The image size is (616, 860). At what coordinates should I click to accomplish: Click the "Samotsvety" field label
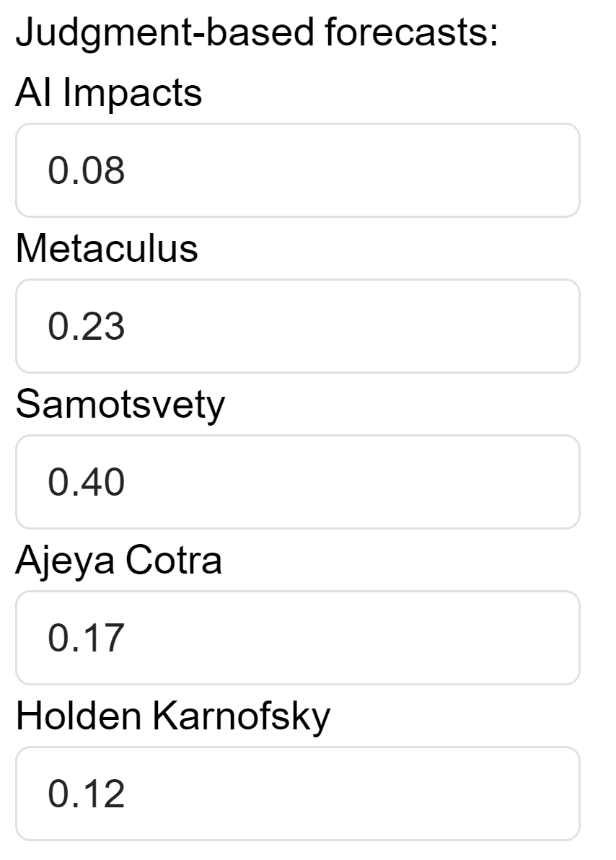120,404
